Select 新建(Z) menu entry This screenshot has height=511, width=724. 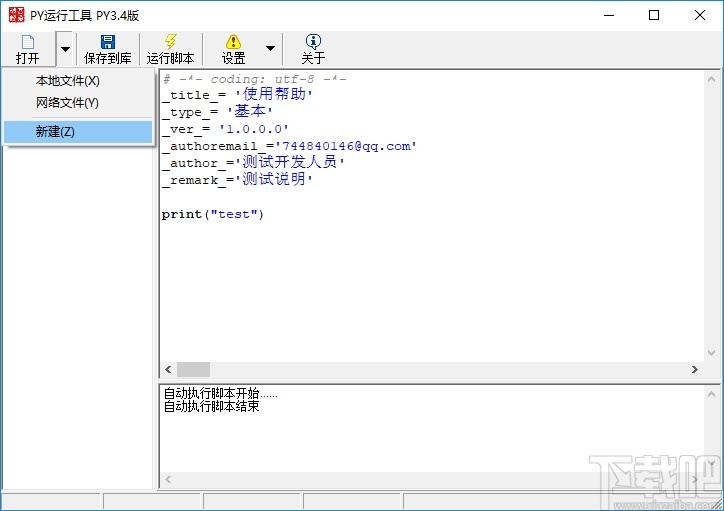click(78, 132)
